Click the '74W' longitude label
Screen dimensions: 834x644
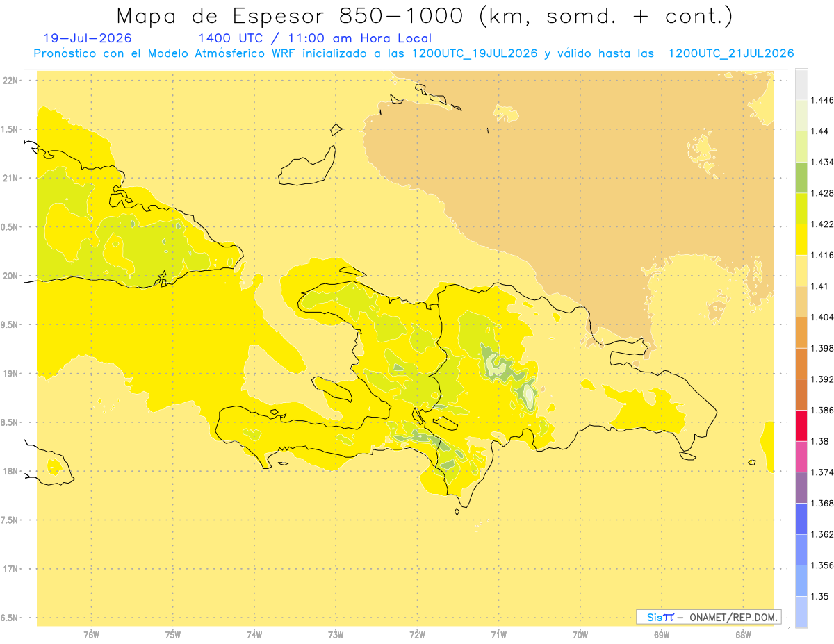tap(254, 636)
